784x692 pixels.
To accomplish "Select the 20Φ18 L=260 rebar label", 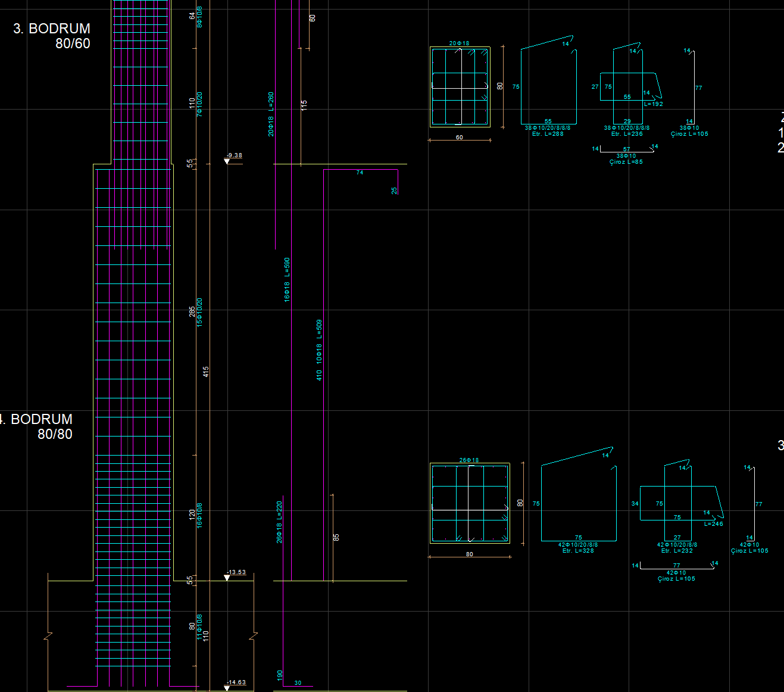I will pos(271,114).
